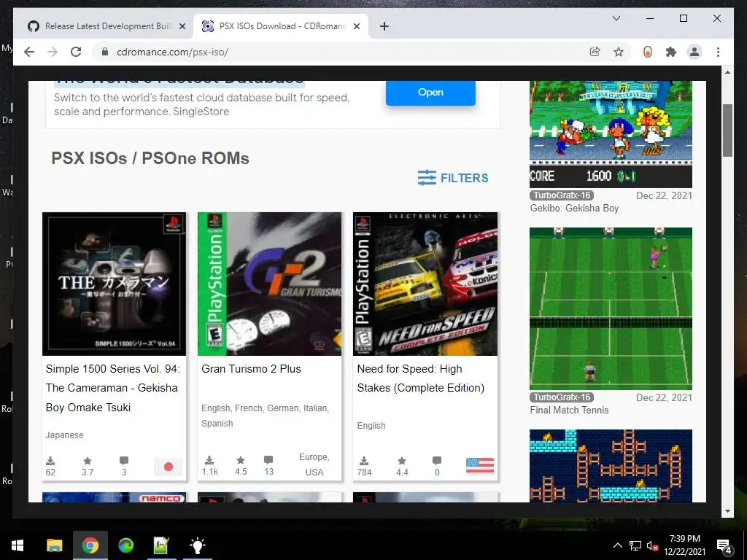Expand the FILTERS panel
This screenshot has height=560, width=747.
(x=453, y=178)
